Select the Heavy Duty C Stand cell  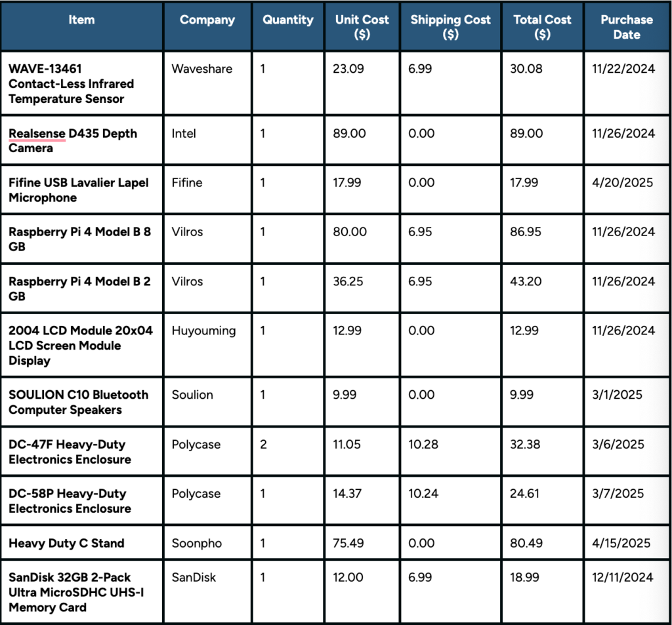(81, 543)
